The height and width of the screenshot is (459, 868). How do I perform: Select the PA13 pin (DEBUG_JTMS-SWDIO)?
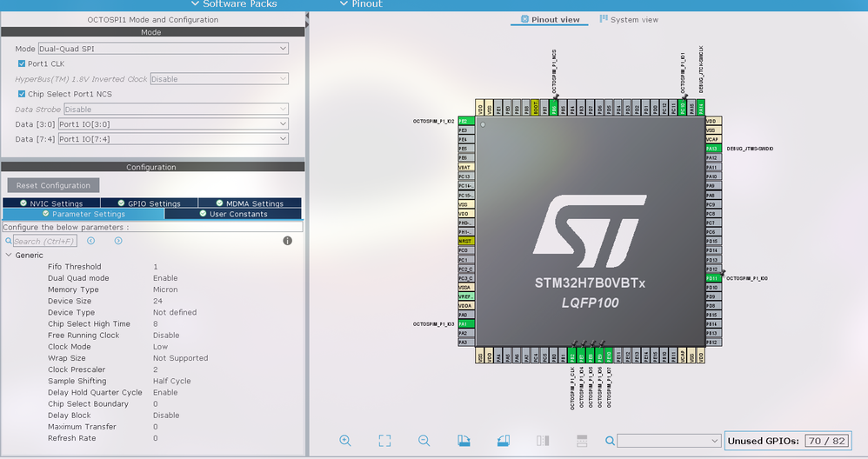(713, 149)
